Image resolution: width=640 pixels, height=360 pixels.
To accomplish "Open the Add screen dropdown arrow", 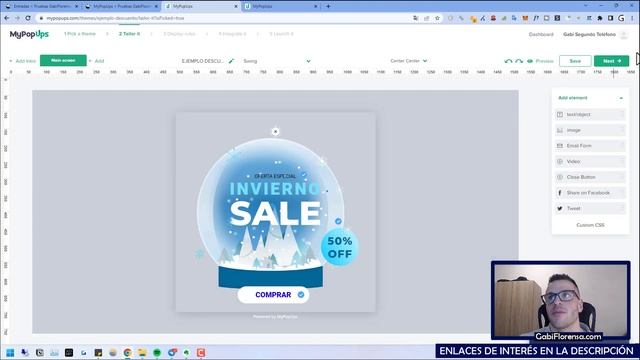I will click(x=90, y=61).
